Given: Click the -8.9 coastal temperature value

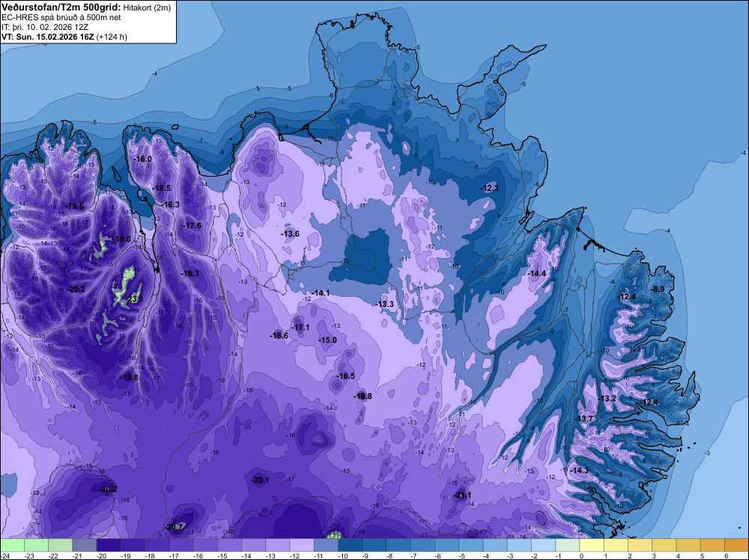Looking at the screenshot, I should tap(658, 289).
